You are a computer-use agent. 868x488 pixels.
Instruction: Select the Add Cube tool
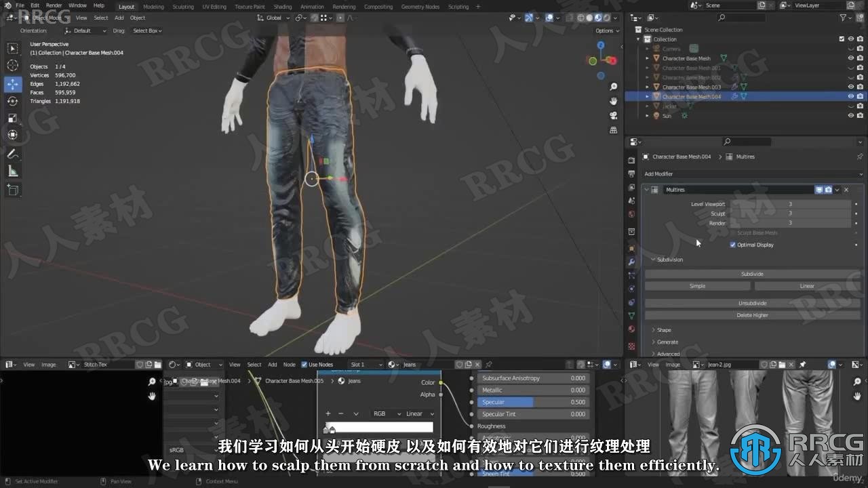(13, 190)
